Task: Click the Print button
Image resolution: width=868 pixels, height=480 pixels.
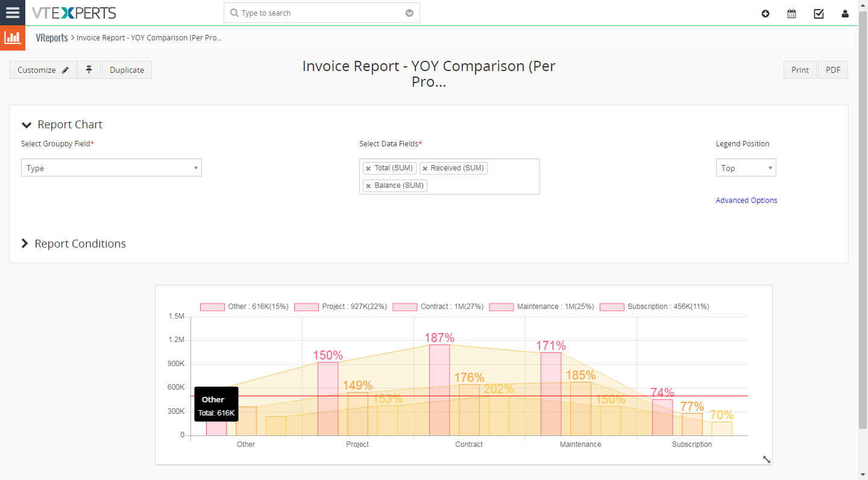Action: [800, 70]
